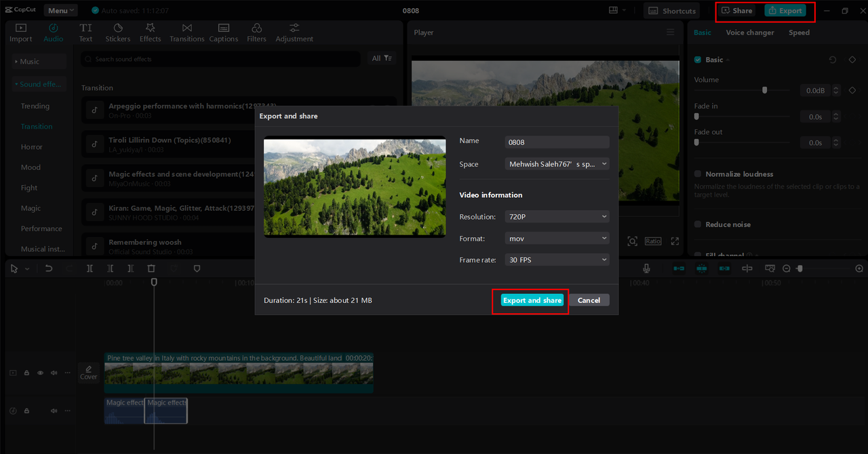
Task: Open the Player hamburger menu
Action: tap(671, 33)
